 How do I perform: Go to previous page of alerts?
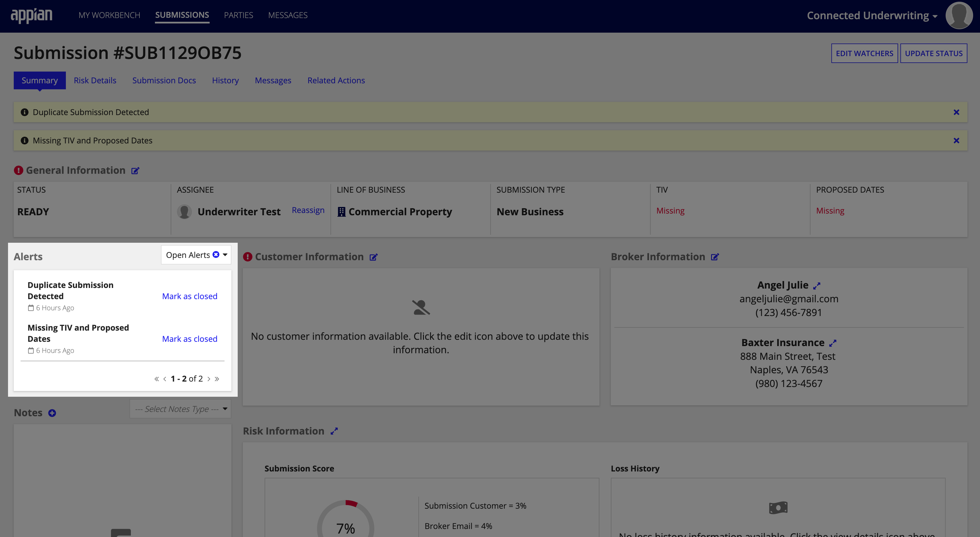(x=165, y=379)
